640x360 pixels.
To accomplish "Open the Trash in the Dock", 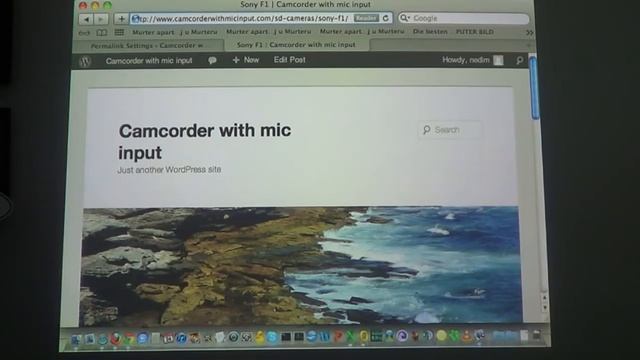I will [x=537, y=336].
